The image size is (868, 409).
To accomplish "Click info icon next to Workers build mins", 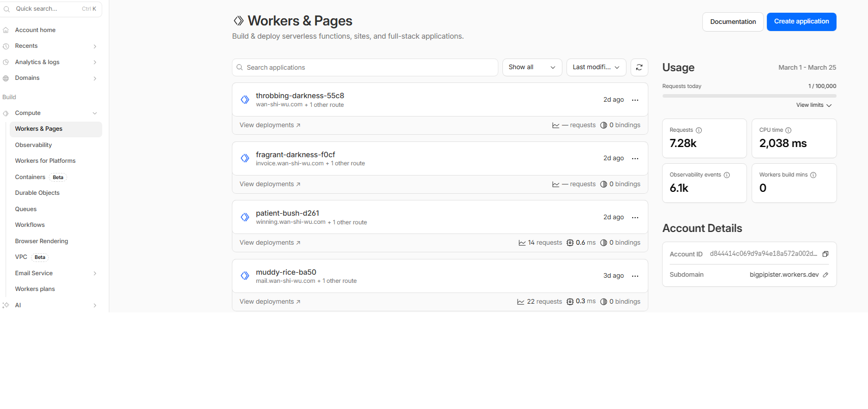I will pyautogui.click(x=813, y=175).
